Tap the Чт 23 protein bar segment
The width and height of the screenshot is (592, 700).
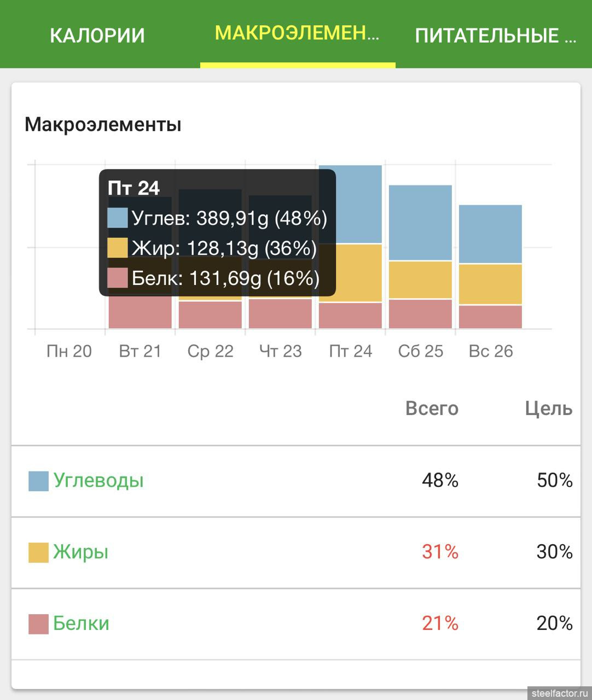280,314
